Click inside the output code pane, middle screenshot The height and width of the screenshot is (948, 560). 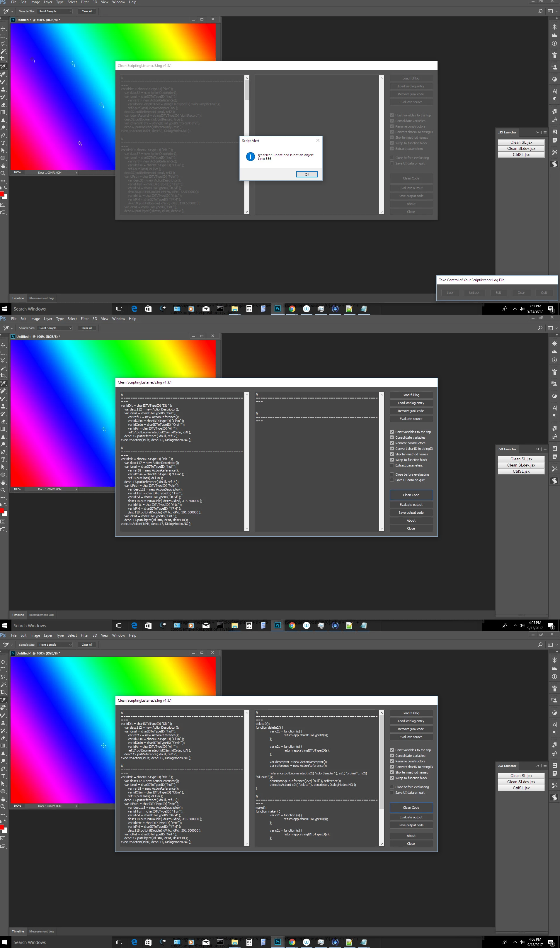point(317,461)
